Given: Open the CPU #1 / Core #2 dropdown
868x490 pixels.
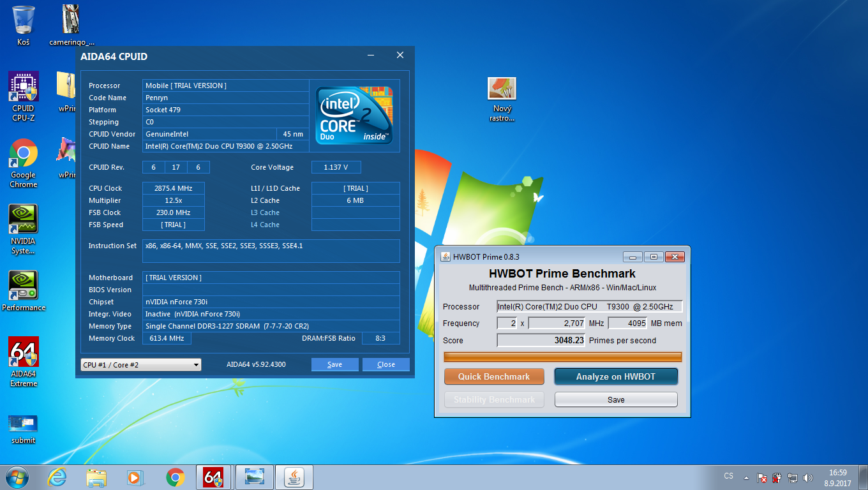Looking at the screenshot, I should (x=141, y=364).
